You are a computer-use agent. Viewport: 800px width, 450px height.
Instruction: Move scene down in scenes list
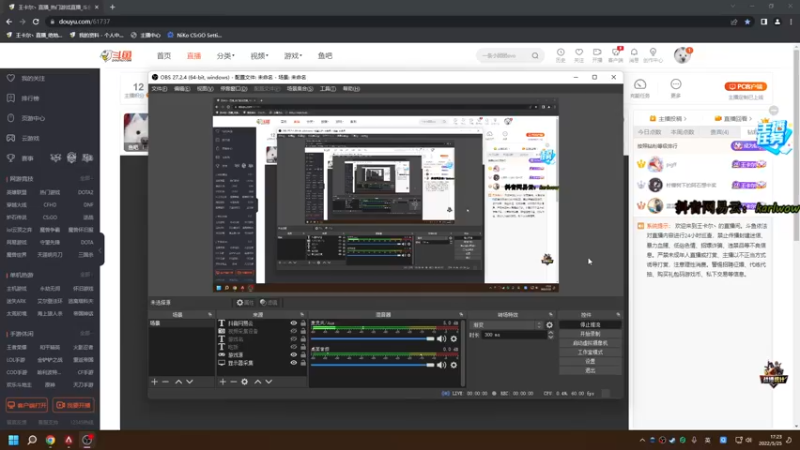189,382
